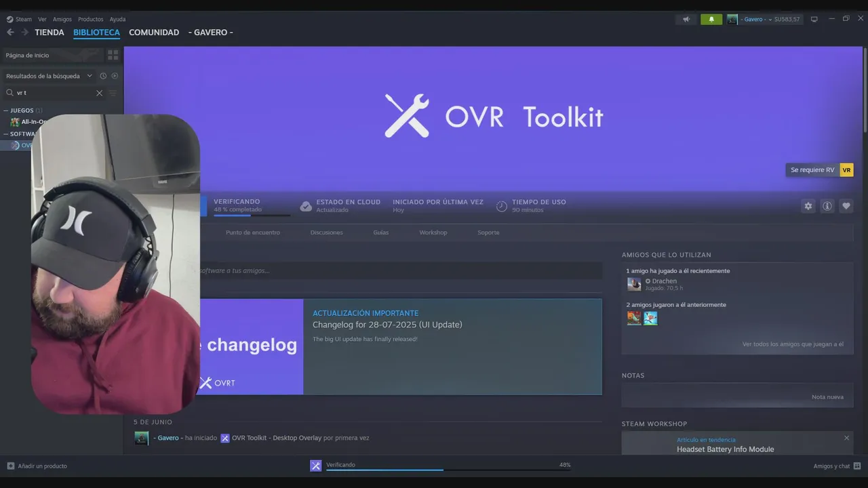Click the first previously-played friend avatar

pos(634,318)
